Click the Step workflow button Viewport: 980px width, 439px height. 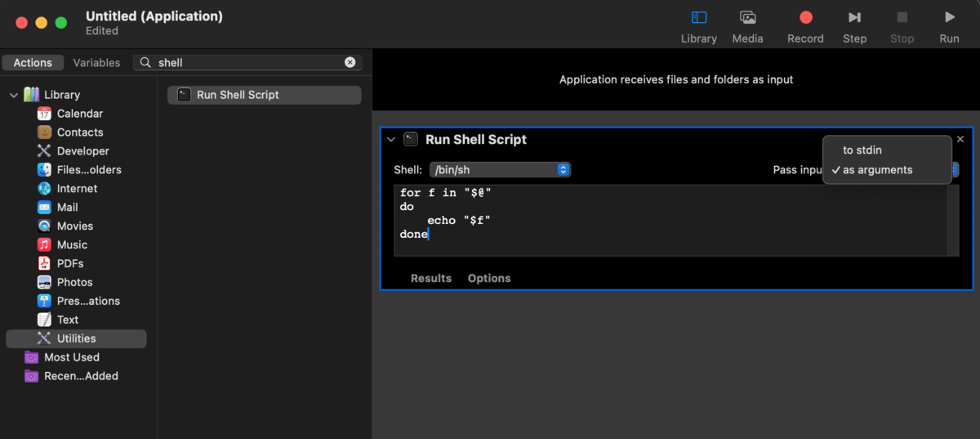(854, 17)
